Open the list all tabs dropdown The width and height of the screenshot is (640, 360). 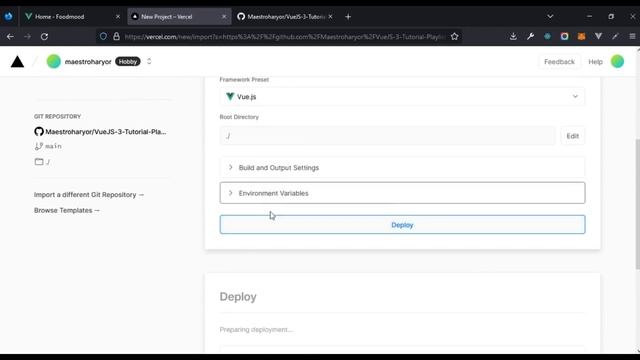[x=550, y=17]
